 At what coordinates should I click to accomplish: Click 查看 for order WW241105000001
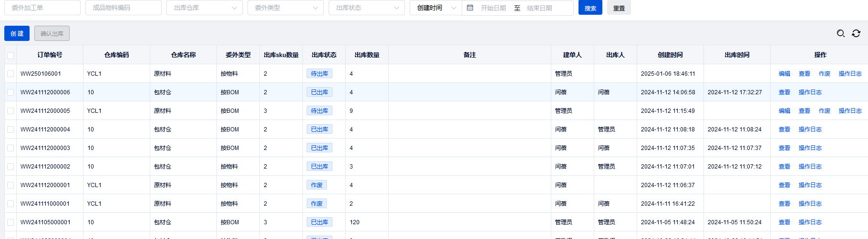[x=784, y=222]
